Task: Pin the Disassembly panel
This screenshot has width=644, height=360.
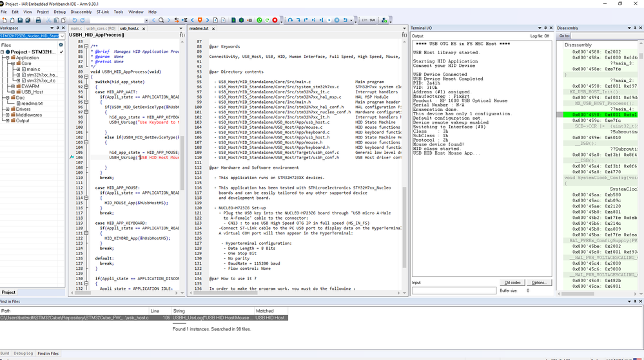Action: (634, 28)
